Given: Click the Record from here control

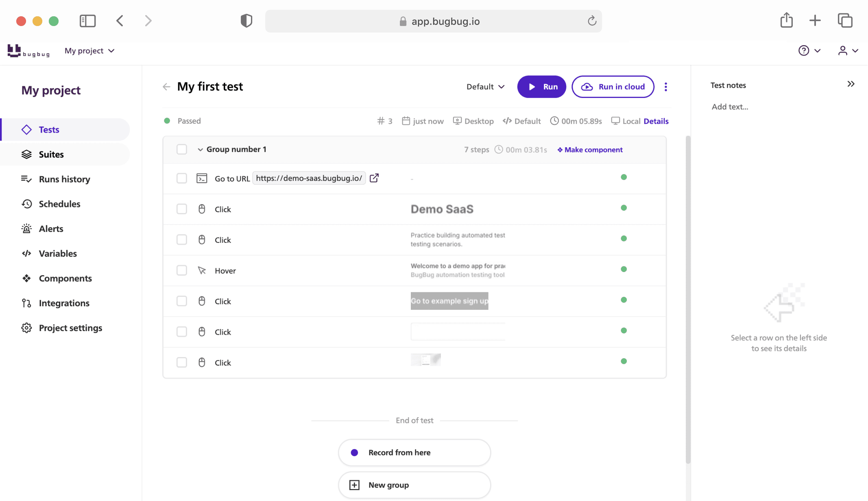Looking at the screenshot, I should point(414,452).
